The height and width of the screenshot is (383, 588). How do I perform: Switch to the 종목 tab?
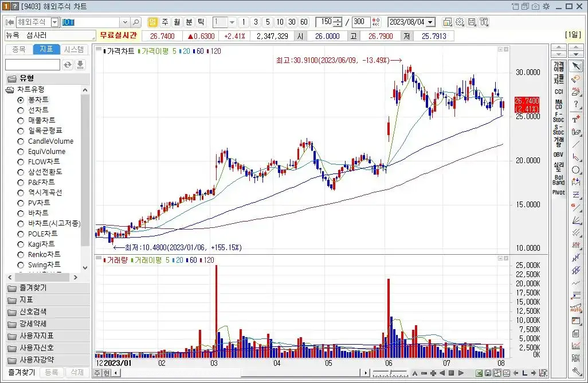pos(19,49)
